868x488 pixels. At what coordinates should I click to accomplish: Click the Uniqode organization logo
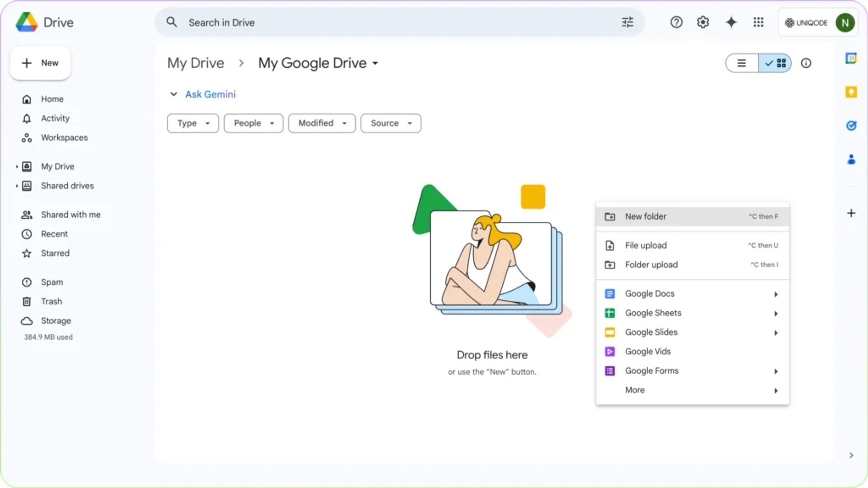(x=806, y=23)
